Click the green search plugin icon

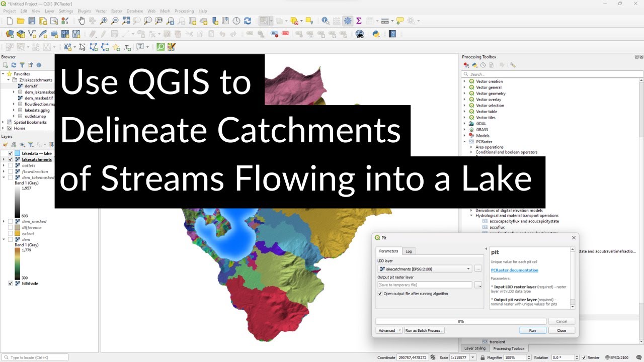click(160, 47)
